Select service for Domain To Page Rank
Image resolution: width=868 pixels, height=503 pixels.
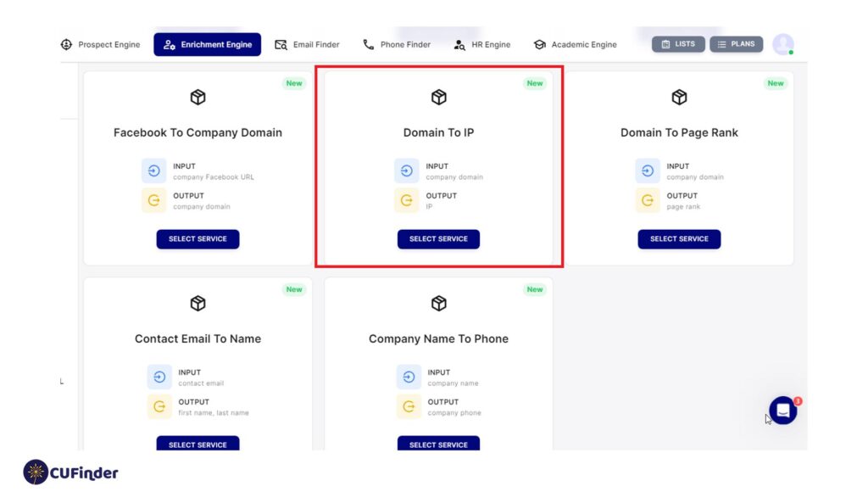tap(679, 239)
